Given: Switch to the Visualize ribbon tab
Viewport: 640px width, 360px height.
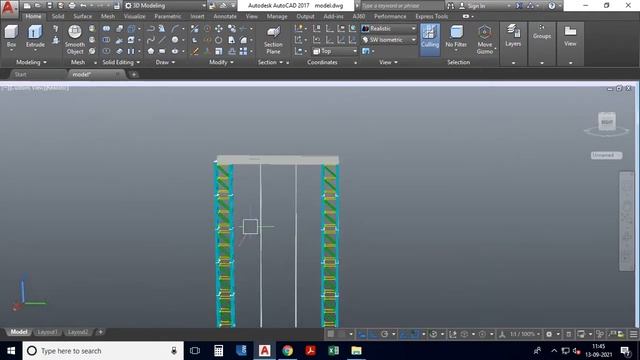Looking at the screenshot, I should click(x=134, y=16).
